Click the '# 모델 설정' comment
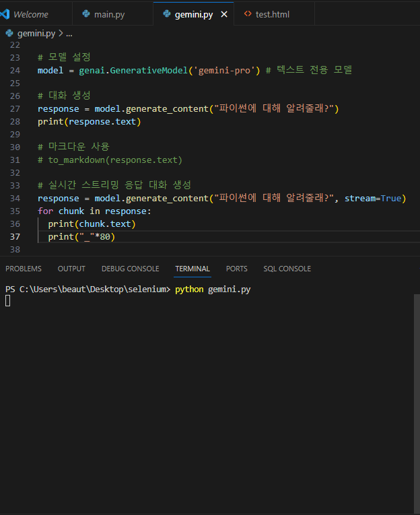Image resolution: width=420 pixels, height=515 pixels. (x=64, y=57)
